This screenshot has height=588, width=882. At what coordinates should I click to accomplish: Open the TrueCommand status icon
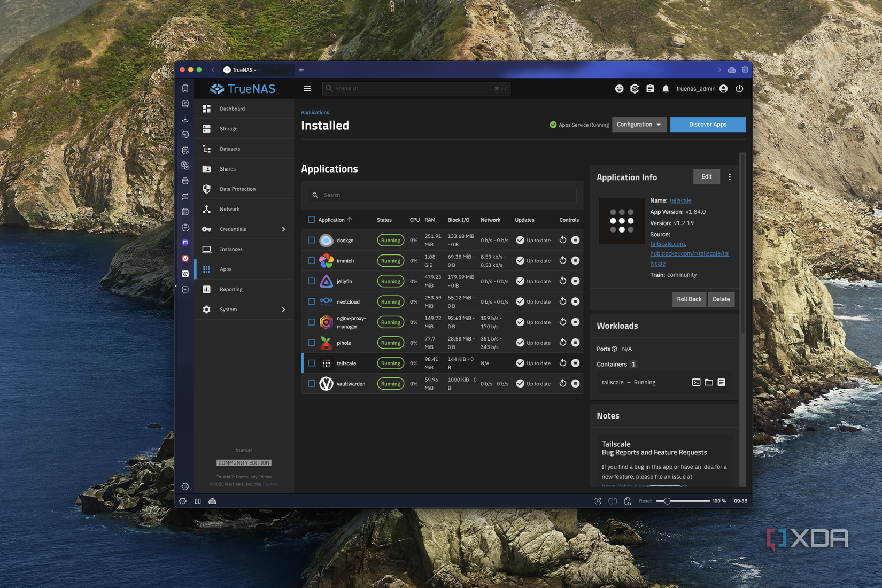(635, 89)
